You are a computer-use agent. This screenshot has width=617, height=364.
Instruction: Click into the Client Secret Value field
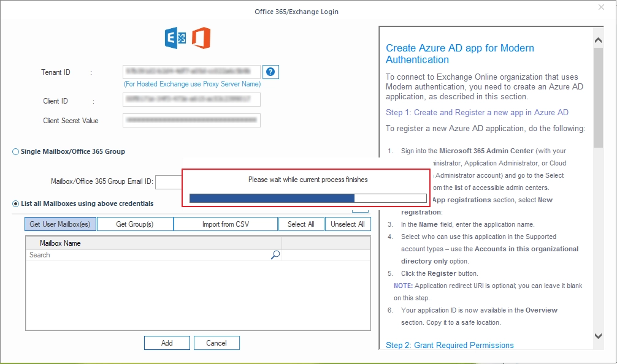(191, 120)
